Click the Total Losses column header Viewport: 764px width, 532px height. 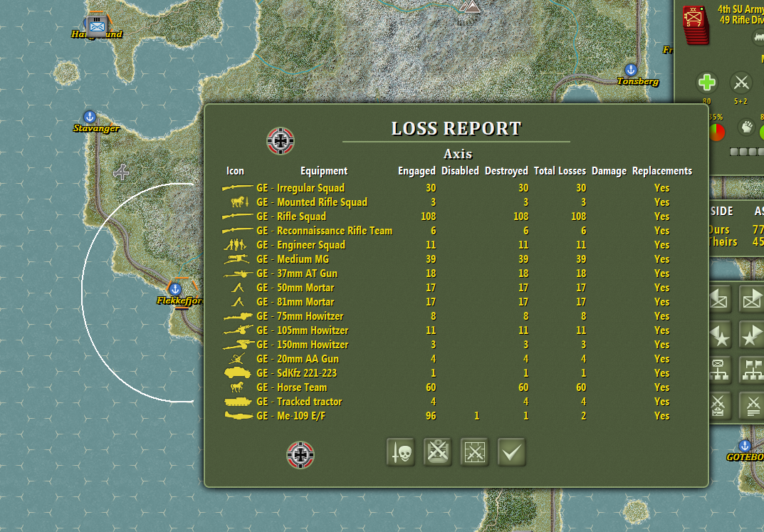(x=560, y=171)
